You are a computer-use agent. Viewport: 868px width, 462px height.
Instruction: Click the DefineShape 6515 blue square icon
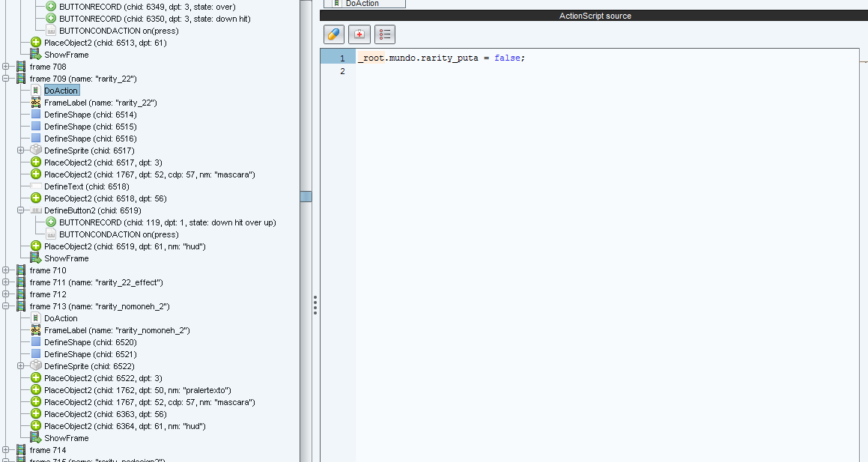36,126
